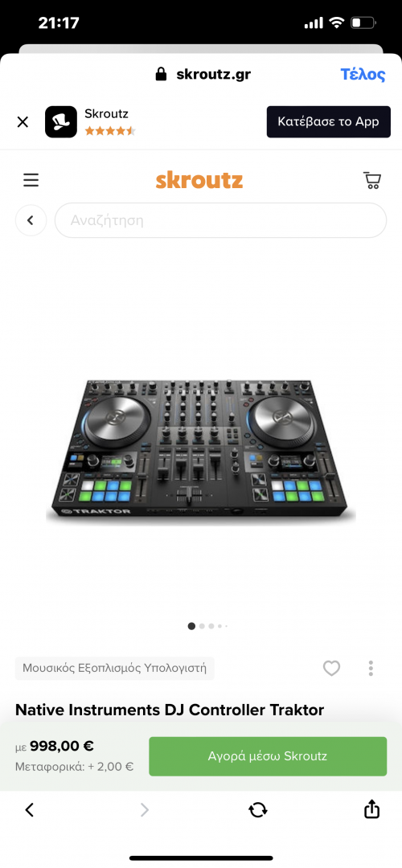The image size is (402, 868).
Task: Select the second image carousel dot
Action: 202,626
